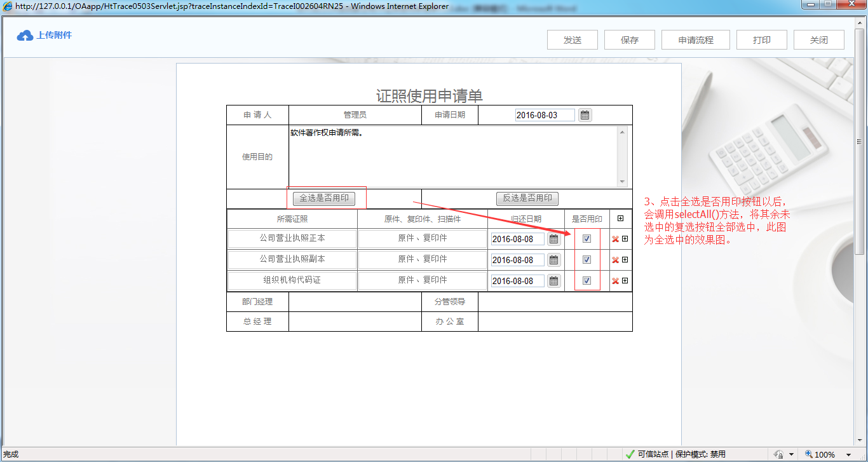This screenshot has height=462, width=868.
Task: Click the 所需证照 column header
Action: click(292, 219)
